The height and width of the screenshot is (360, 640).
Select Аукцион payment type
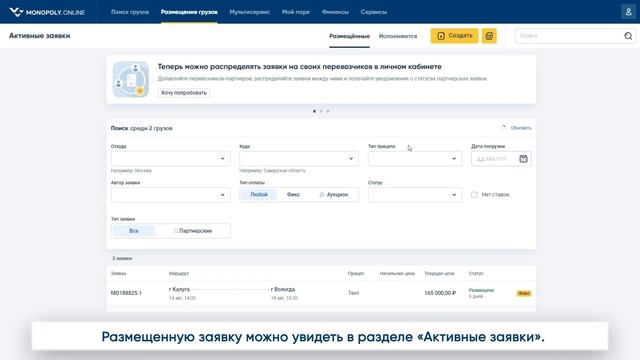333,195
